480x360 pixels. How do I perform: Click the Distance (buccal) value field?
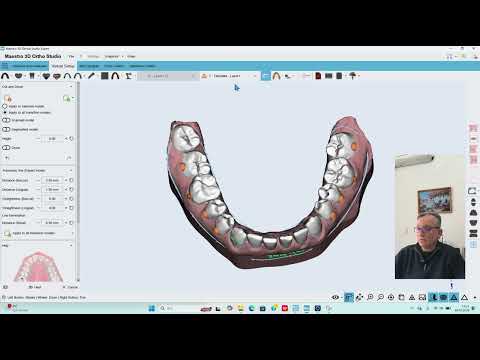[x=52, y=180]
